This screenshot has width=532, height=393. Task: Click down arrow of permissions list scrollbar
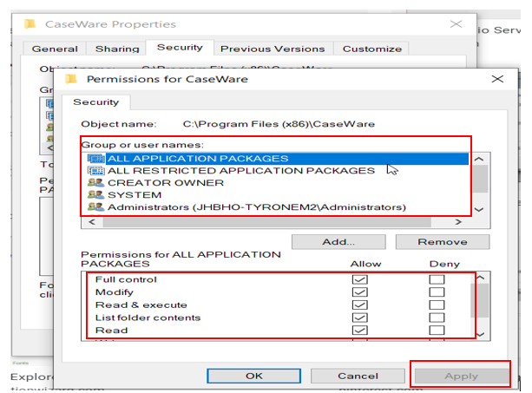[480, 335]
